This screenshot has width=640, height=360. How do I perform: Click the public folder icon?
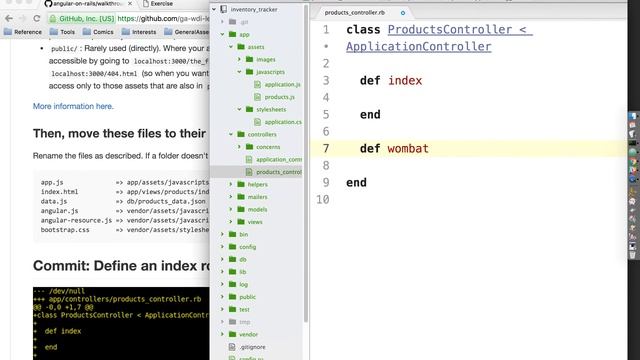click(233, 297)
